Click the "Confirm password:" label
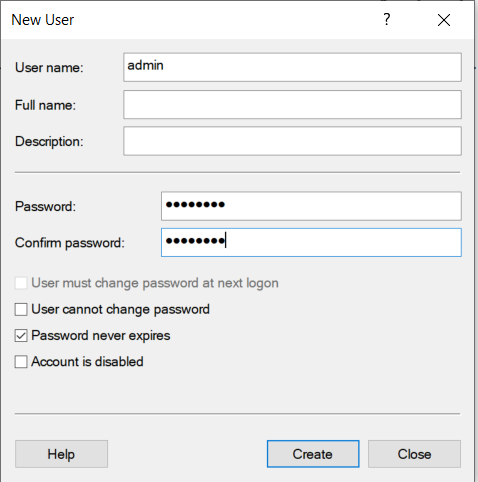478x482 pixels. click(70, 243)
